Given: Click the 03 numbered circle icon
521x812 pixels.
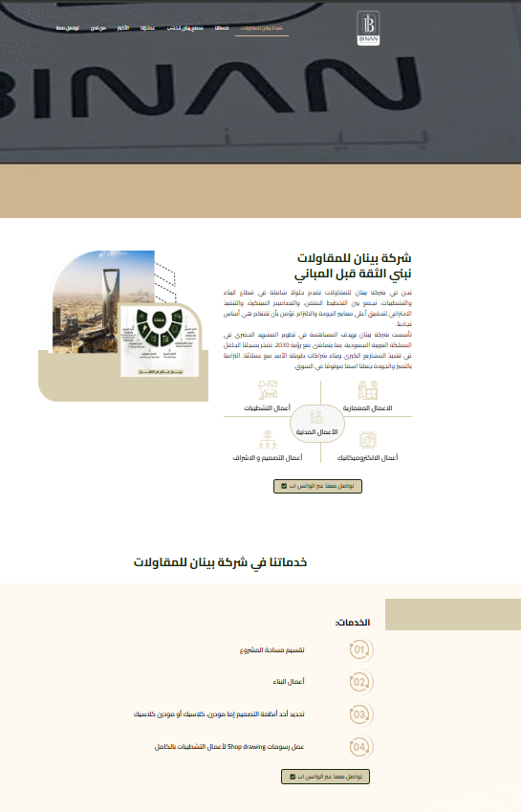Looking at the screenshot, I should (360, 714).
